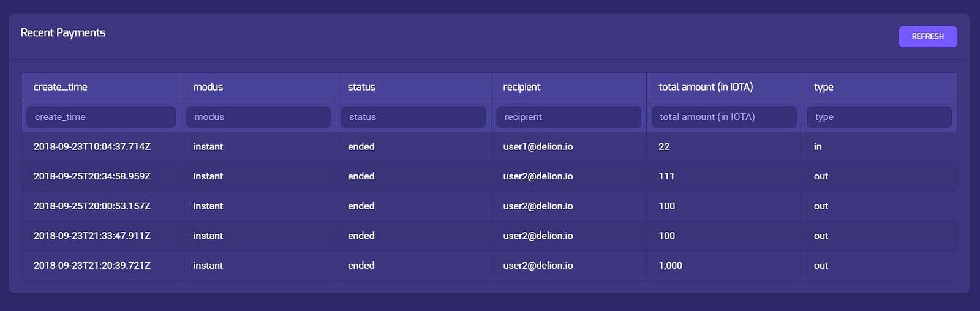The image size is (980, 311).
Task: Click the status filter text box
Action: (x=413, y=117)
